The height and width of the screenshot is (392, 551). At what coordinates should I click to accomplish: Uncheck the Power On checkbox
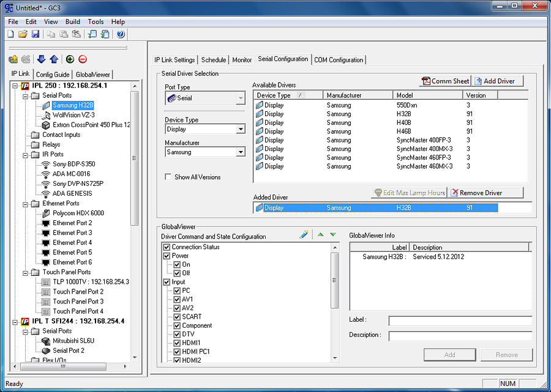[177, 265]
